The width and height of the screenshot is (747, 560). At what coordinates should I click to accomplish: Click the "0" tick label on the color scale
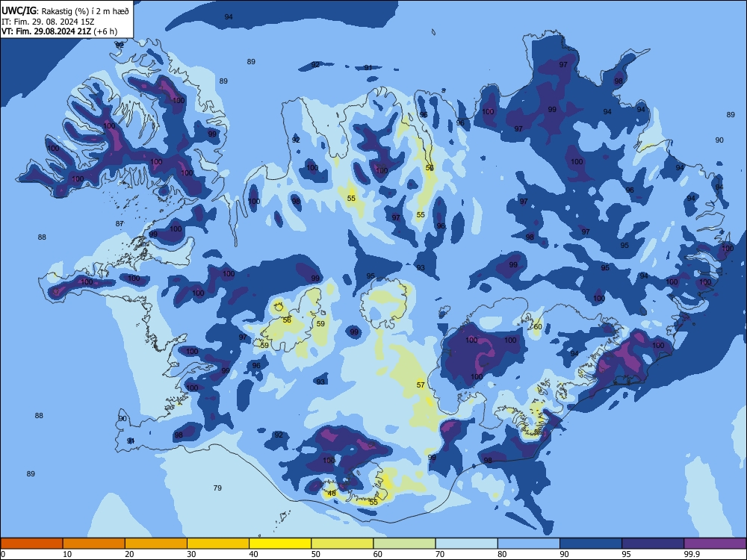pyautogui.click(x=2, y=554)
